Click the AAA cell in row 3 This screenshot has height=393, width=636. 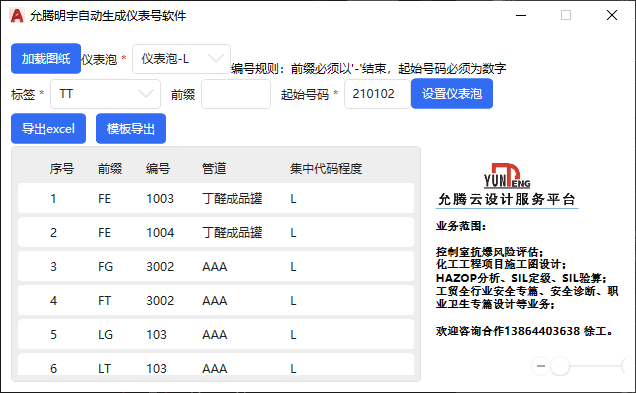tap(215, 267)
